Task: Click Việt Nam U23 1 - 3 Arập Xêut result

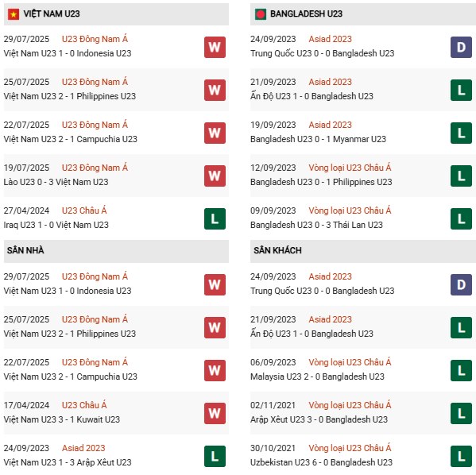Action: 68,462
